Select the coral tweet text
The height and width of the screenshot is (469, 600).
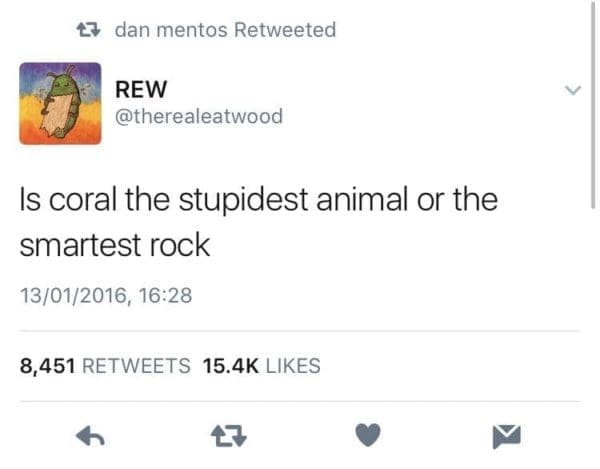(259, 222)
